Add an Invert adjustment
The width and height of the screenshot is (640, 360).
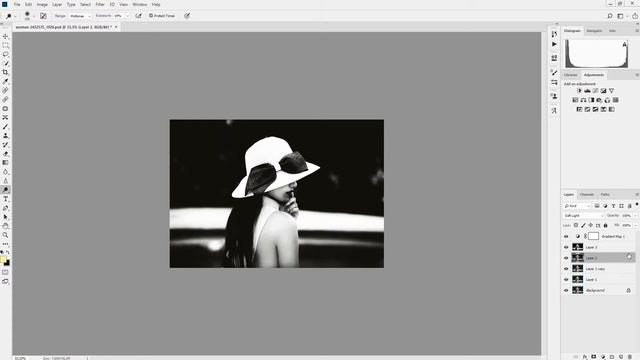tap(579, 109)
